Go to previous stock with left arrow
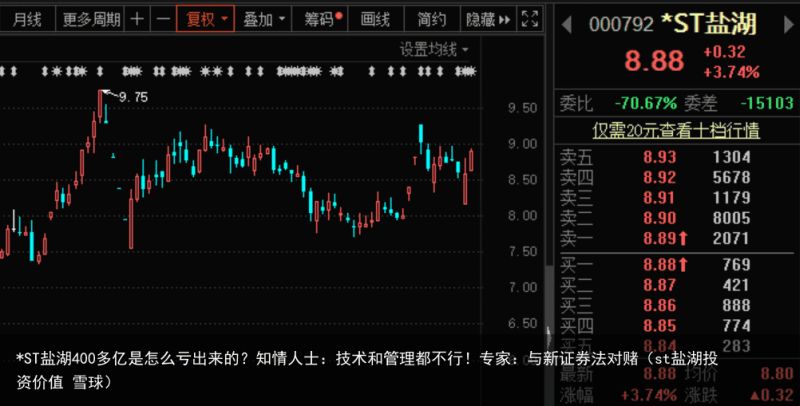Image resolution: width=800 pixels, height=406 pixels. tap(566, 24)
